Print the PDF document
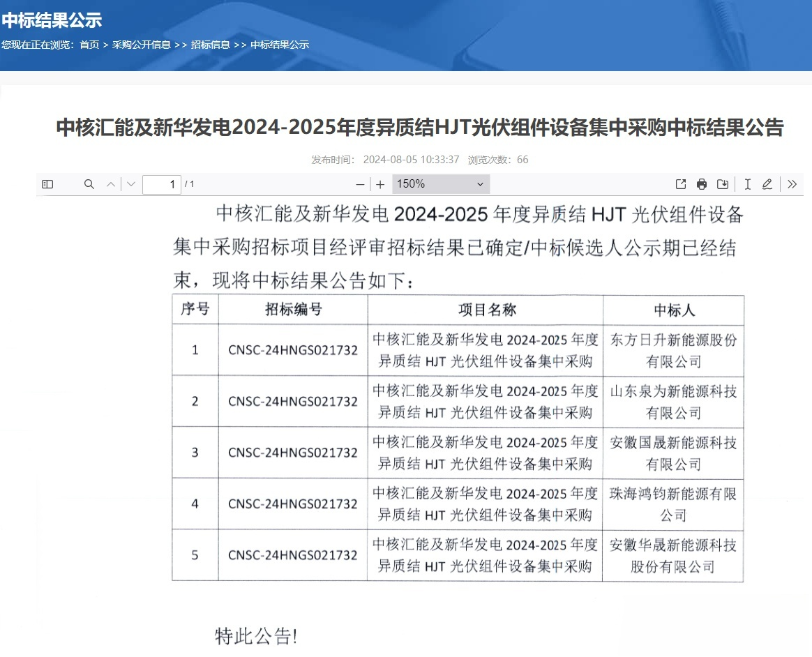 [x=701, y=183]
